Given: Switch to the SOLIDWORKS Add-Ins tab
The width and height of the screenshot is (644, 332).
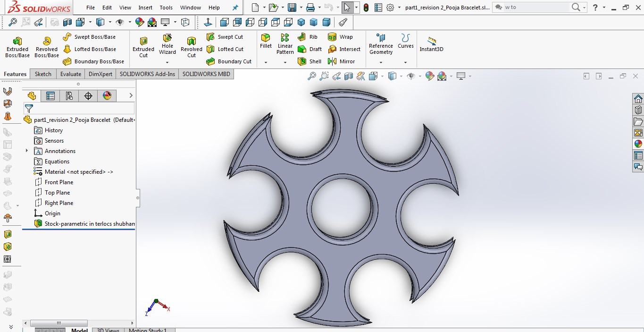Looking at the screenshot, I should [x=147, y=74].
